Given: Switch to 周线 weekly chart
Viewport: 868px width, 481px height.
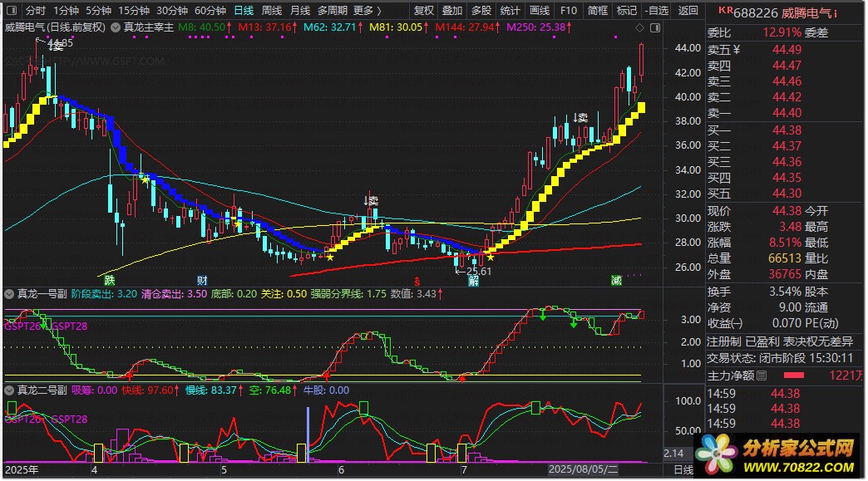Looking at the screenshot, I should 271,11.
